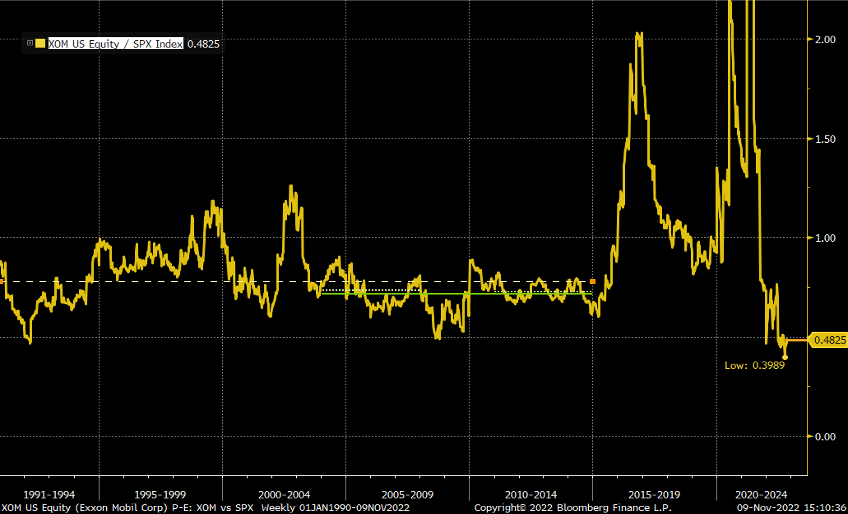Click the 2020-2024 x-axis period label

pyautogui.click(x=761, y=495)
